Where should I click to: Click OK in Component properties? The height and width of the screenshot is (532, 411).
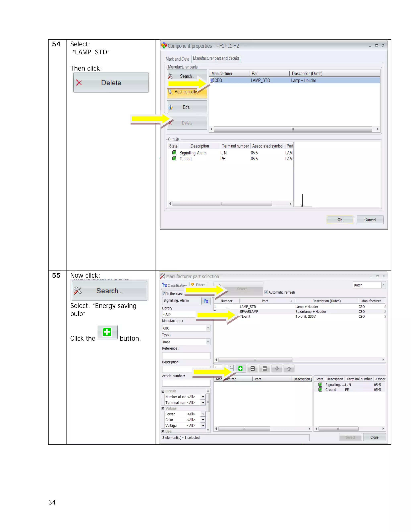340,220
